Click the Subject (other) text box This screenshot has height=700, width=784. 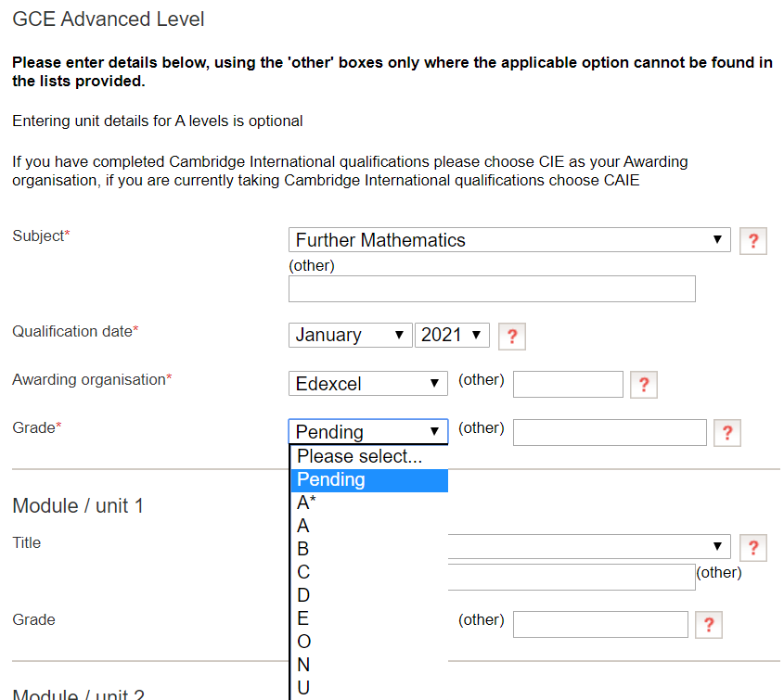click(x=492, y=289)
